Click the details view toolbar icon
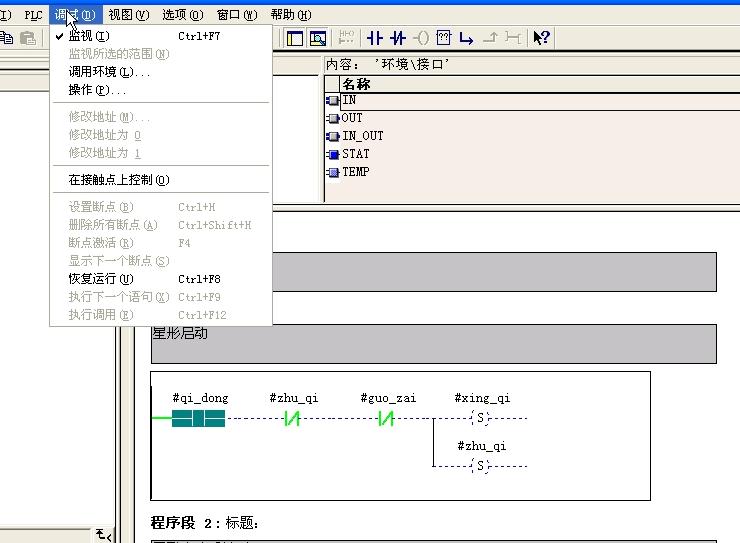The height and width of the screenshot is (543, 740). (318, 38)
